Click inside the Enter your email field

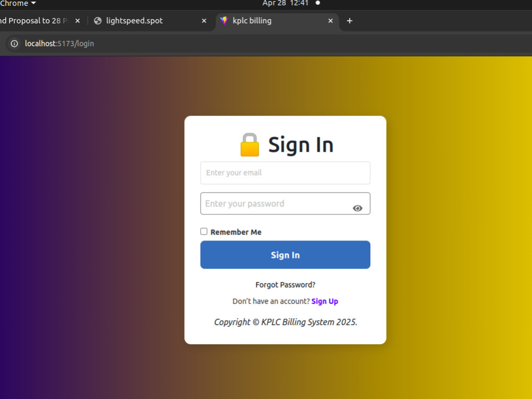pos(285,173)
